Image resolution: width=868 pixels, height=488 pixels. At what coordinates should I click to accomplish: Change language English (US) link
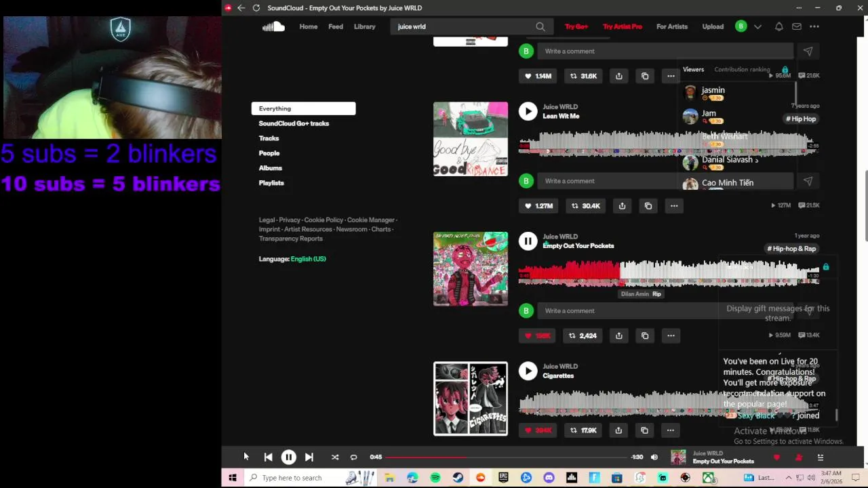tap(309, 259)
